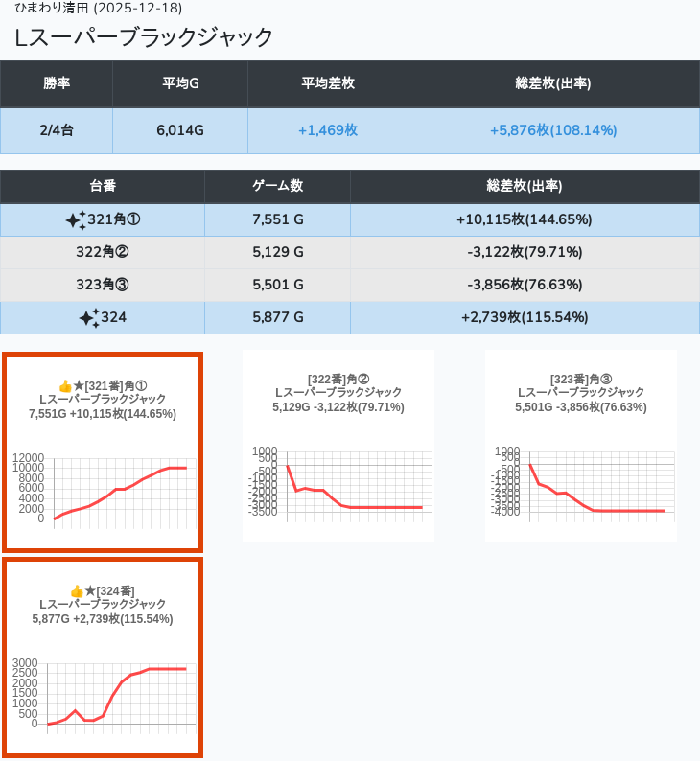The image size is (700, 761).
Task: Click the +5,876枚(108.14%) total value
Action: pyautogui.click(x=553, y=130)
